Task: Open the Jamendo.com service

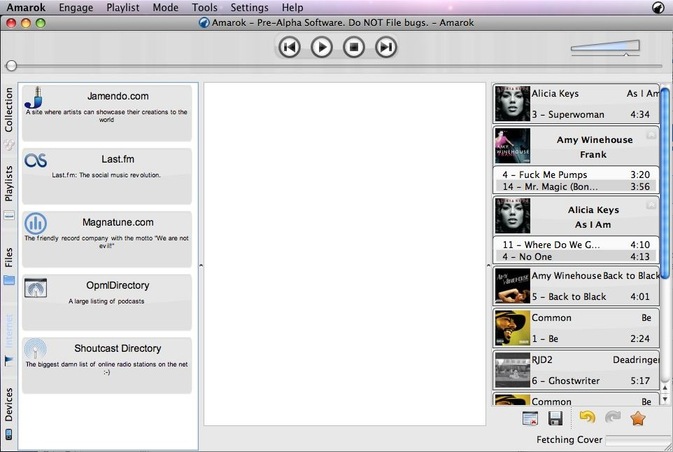Action: (106, 112)
